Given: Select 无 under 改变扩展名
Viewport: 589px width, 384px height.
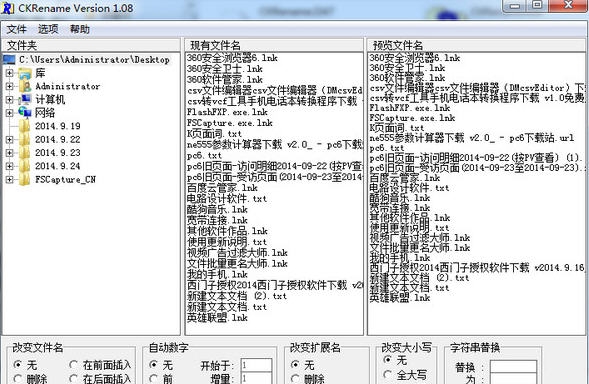Looking at the screenshot, I should coord(303,365).
